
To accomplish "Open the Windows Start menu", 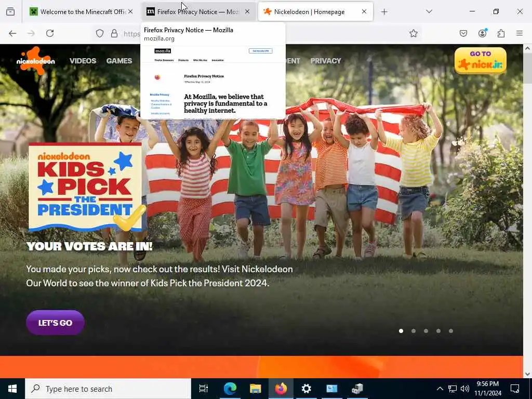I will point(12,389).
